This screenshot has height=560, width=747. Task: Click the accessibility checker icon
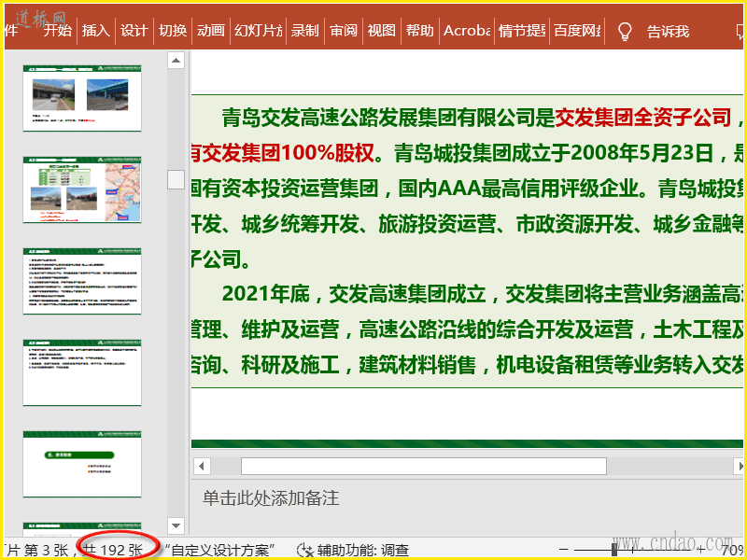coord(305,551)
